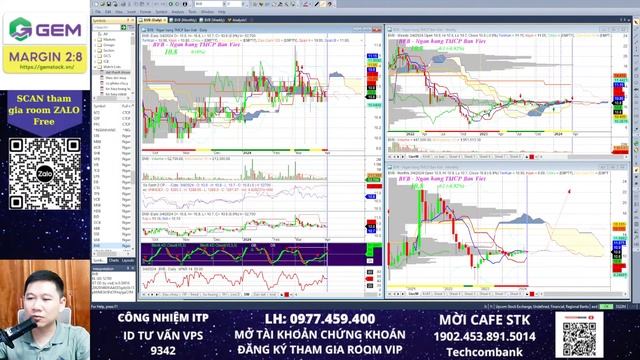Open the Format menu
Viewport: 640px width, 360px height.
(x=145, y=12)
